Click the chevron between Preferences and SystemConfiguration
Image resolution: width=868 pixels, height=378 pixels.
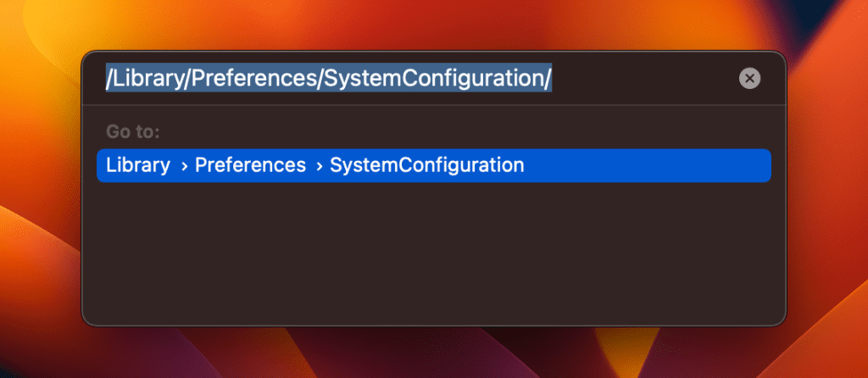(319, 166)
